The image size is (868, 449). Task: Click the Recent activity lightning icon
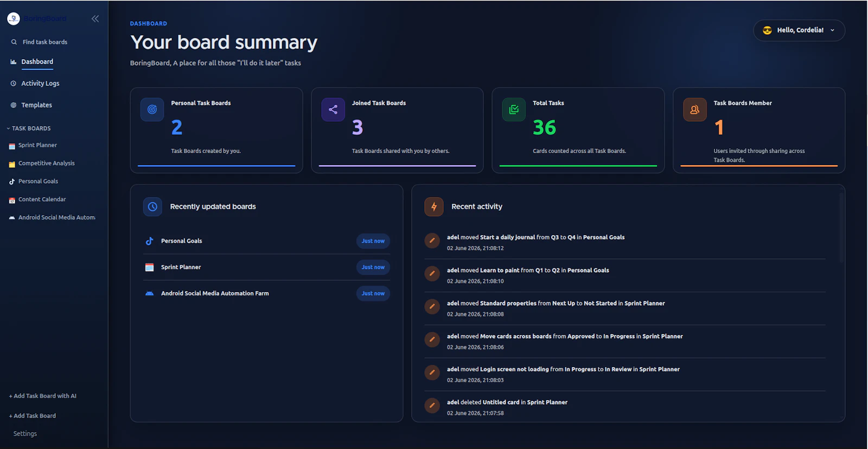[x=434, y=207]
